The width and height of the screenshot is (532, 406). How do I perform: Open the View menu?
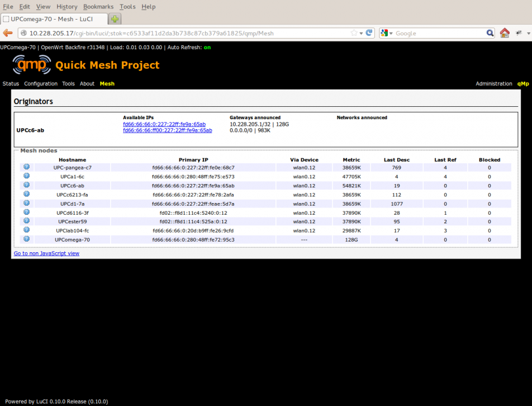point(43,7)
